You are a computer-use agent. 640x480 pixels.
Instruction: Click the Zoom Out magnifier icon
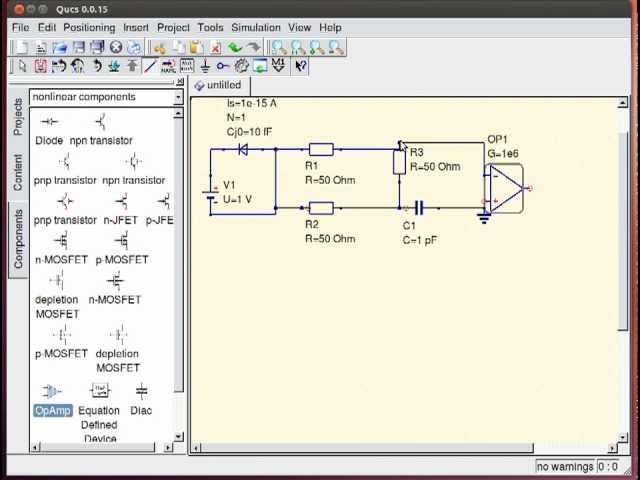pos(336,48)
